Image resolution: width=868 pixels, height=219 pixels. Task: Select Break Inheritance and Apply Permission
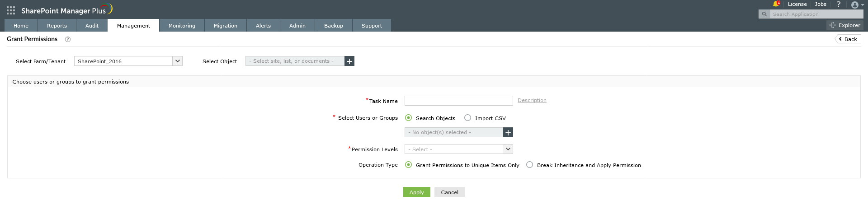click(530, 165)
